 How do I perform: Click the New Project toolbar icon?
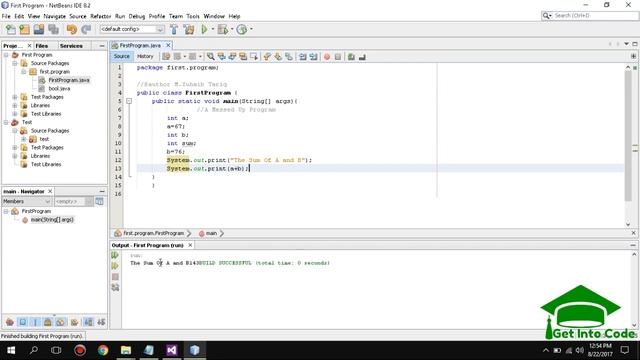coord(24,29)
